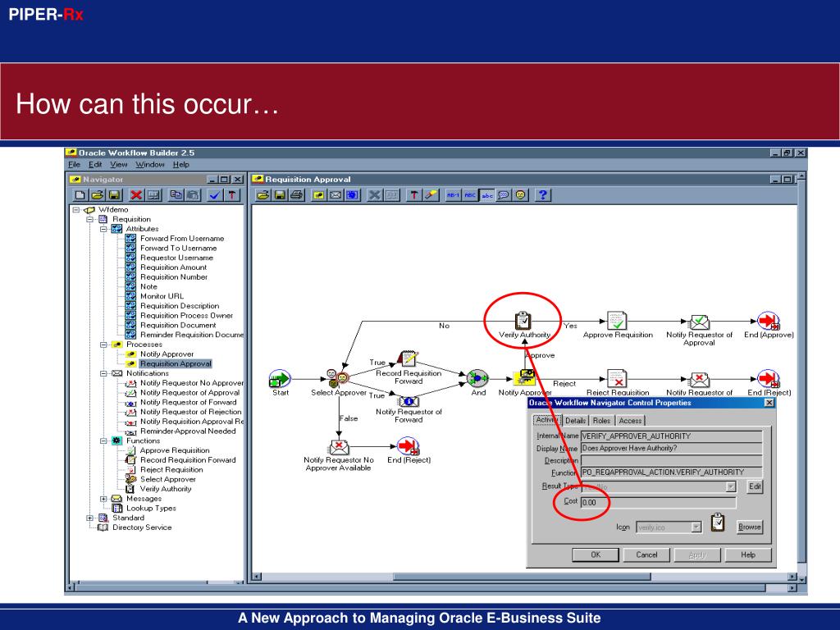Click OK in the properties dialog
Image resolution: width=840 pixels, height=630 pixels.
click(x=596, y=555)
